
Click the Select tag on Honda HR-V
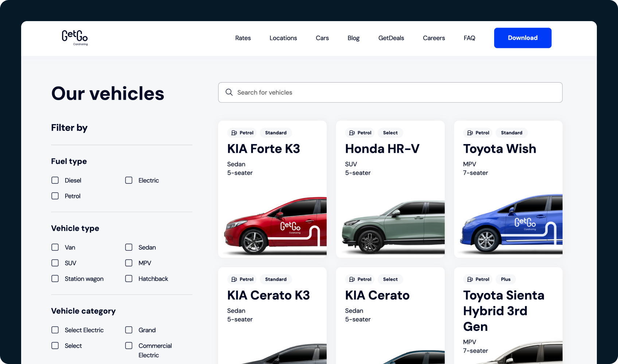[x=390, y=133]
